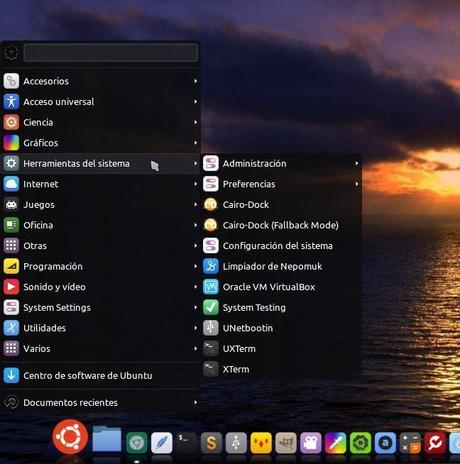The width and height of the screenshot is (460, 464).
Task: Expand the Acceso universal submenu arrow
Action: point(196,102)
